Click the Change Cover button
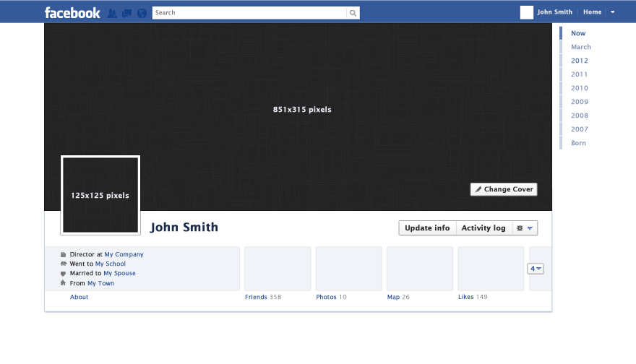The image size is (636, 364). pos(504,189)
